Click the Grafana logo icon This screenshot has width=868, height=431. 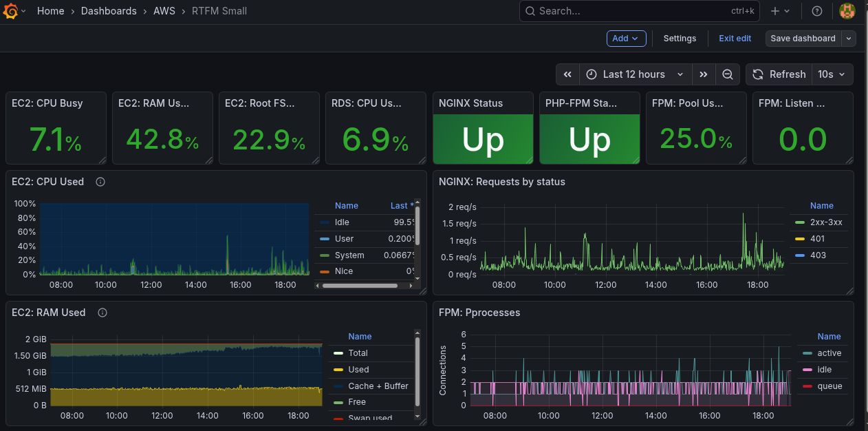[x=10, y=12]
